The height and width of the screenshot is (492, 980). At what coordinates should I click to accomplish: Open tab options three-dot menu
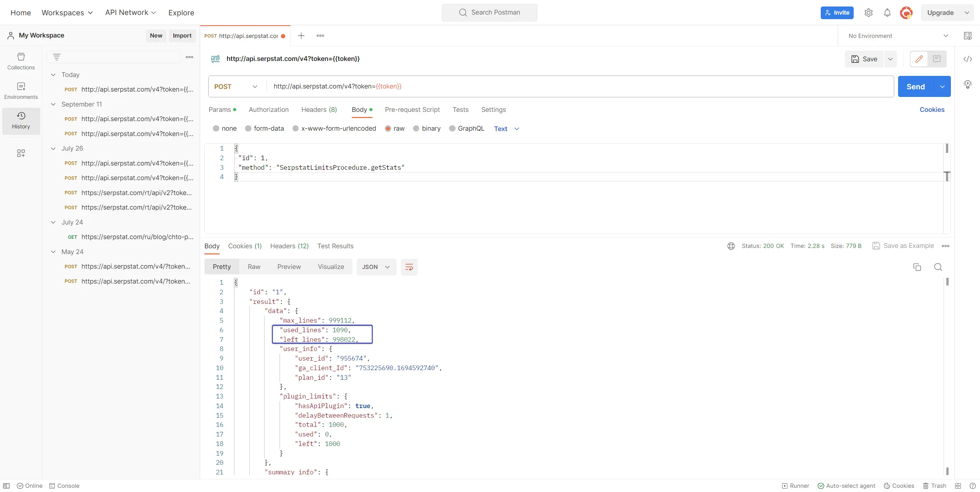click(x=320, y=36)
